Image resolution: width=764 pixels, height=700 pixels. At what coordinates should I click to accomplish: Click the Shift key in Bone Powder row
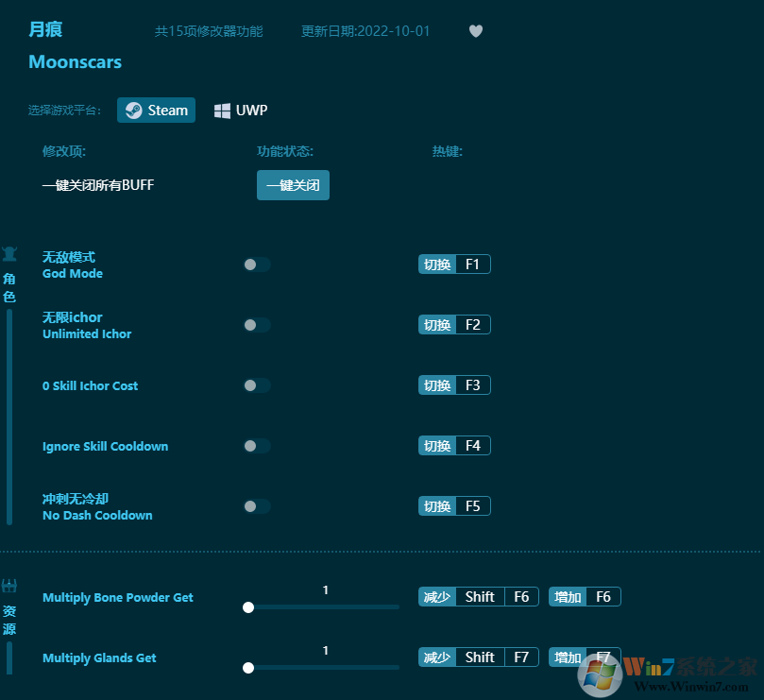point(480,597)
